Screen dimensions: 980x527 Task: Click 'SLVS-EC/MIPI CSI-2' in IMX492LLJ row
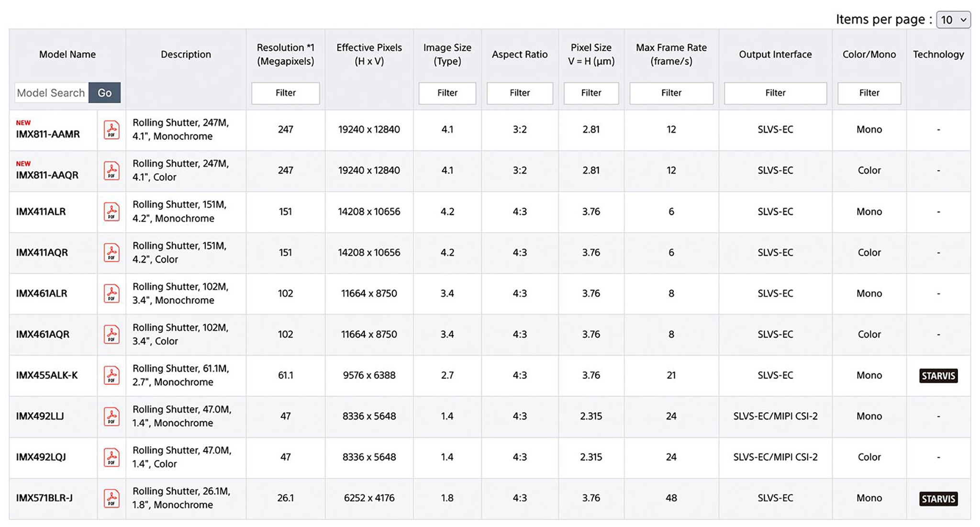click(x=775, y=416)
